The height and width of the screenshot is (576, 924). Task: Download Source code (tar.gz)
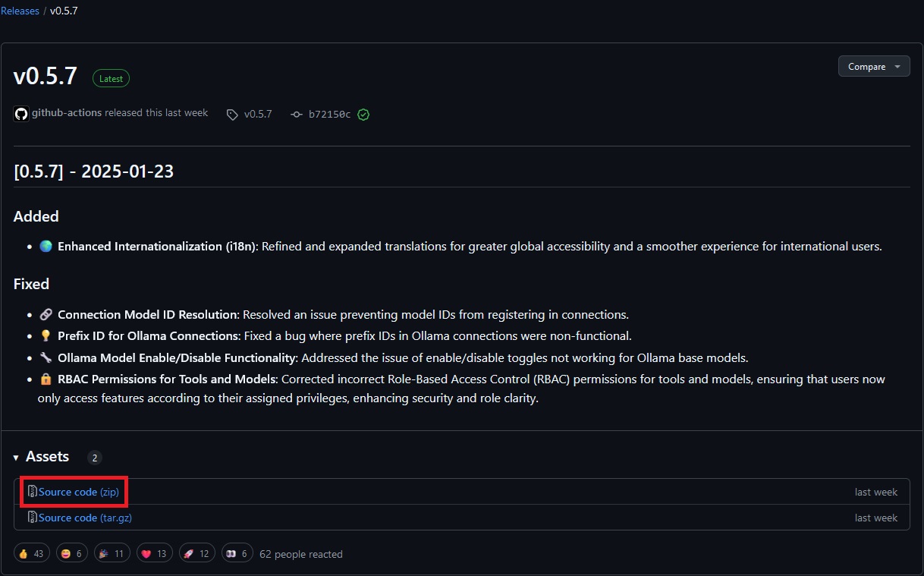[86, 518]
